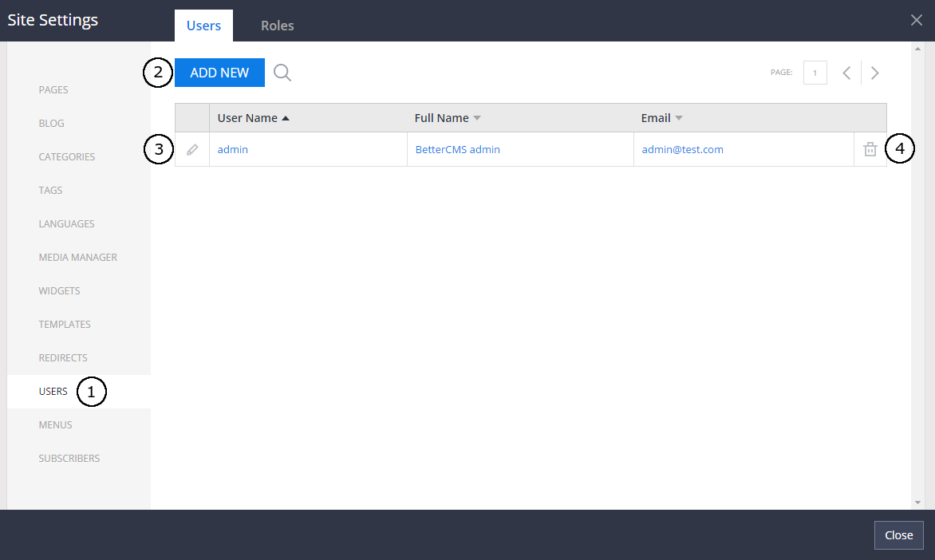Screen dimensions: 935x560
Task: Click the ADD NEW button
Action: [x=219, y=73]
